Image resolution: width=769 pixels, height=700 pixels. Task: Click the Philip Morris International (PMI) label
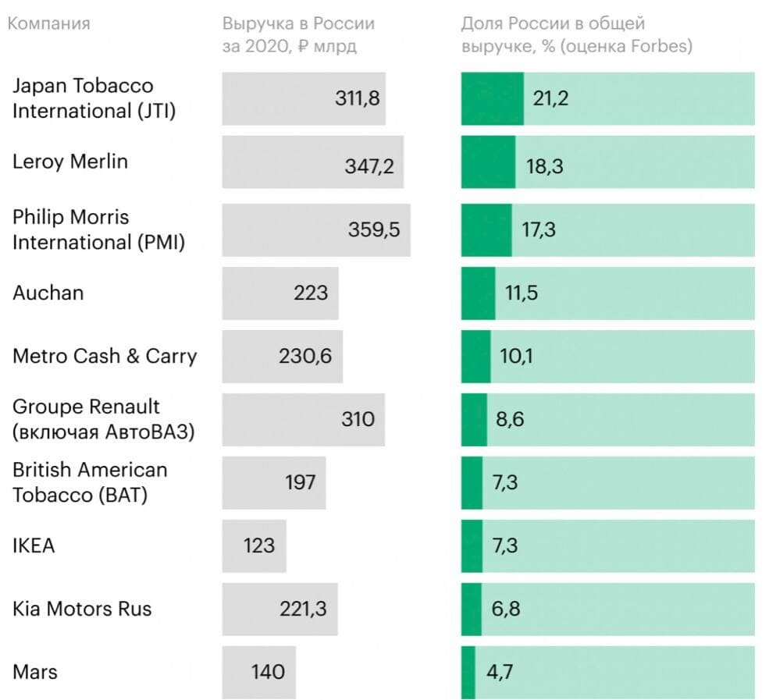coord(98,229)
